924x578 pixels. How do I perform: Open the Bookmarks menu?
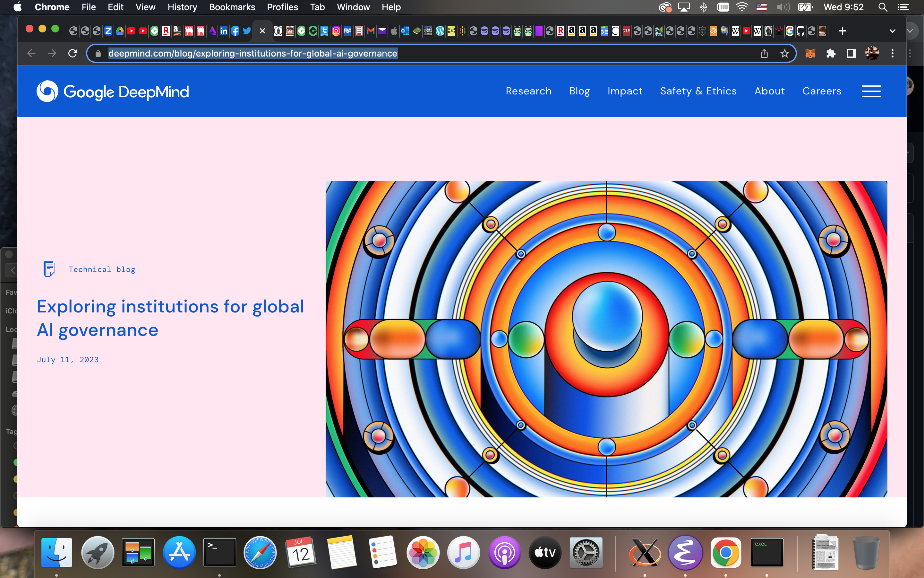point(232,7)
